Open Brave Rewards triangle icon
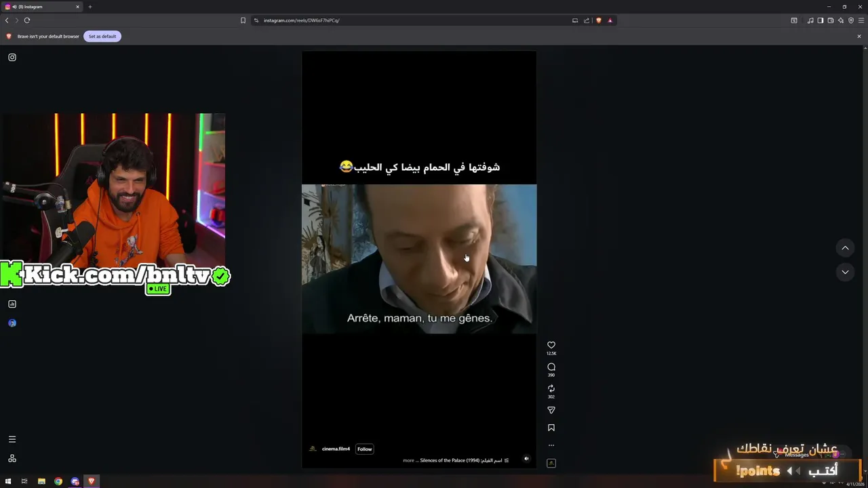This screenshot has height=488, width=868. [610, 20]
